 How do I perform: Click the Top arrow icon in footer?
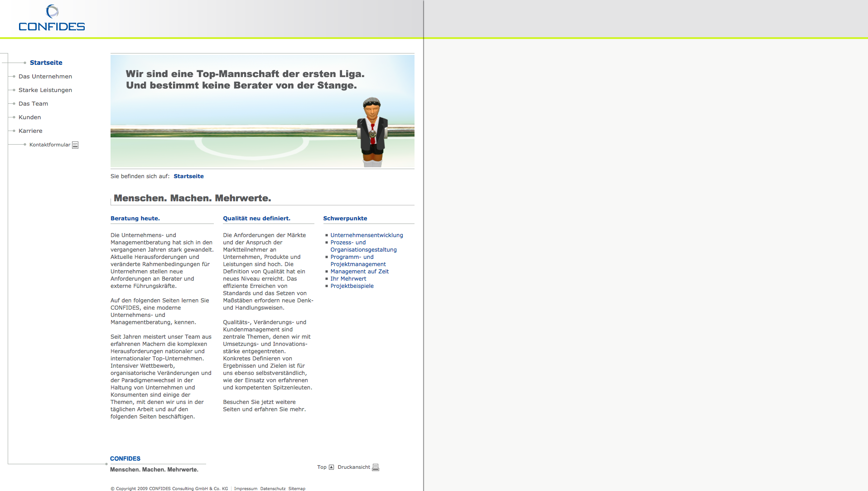pyautogui.click(x=331, y=467)
